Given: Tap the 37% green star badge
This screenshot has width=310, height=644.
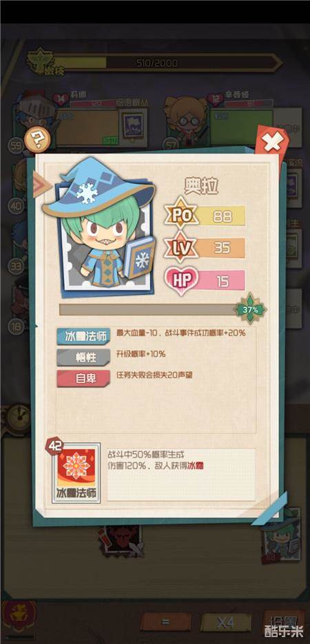Looking at the screenshot, I should click(250, 310).
